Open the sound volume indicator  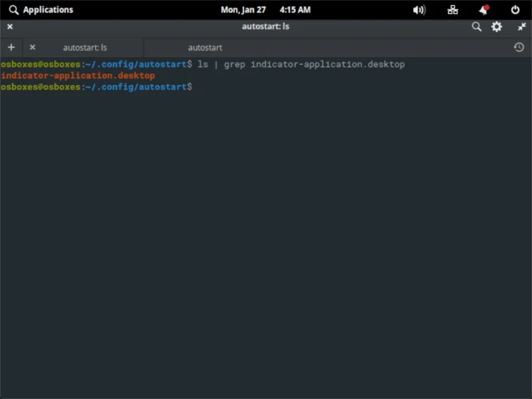tap(420, 10)
